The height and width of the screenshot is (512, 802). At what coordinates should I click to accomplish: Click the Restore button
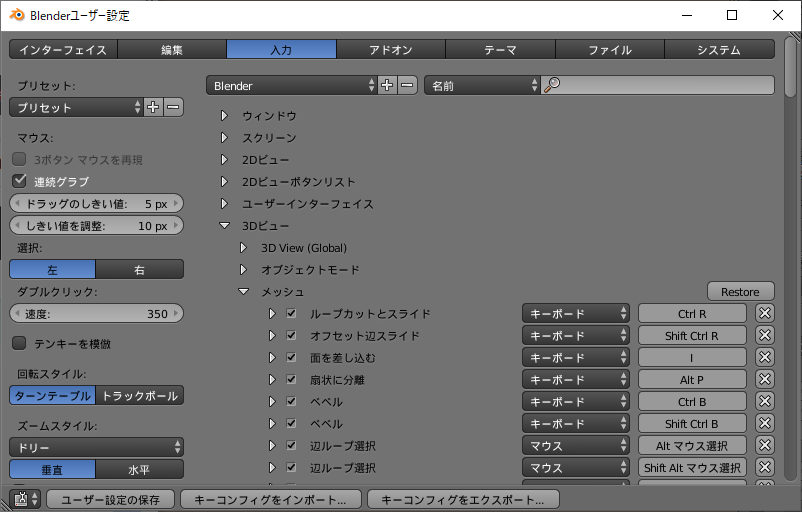pyautogui.click(x=741, y=292)
